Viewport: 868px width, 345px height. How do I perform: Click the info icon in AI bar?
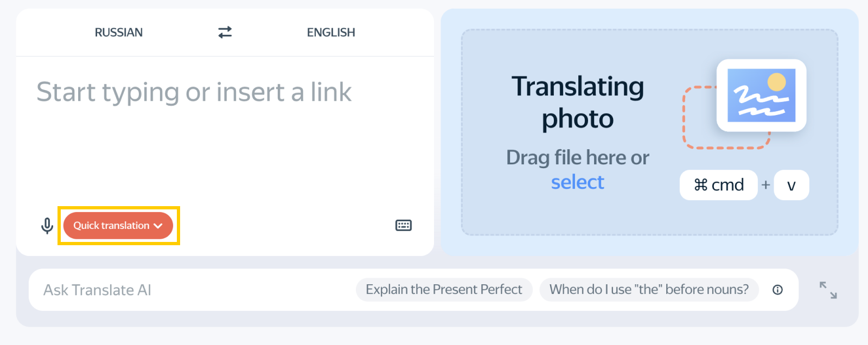pyautogui.click(x=777, y=290)
